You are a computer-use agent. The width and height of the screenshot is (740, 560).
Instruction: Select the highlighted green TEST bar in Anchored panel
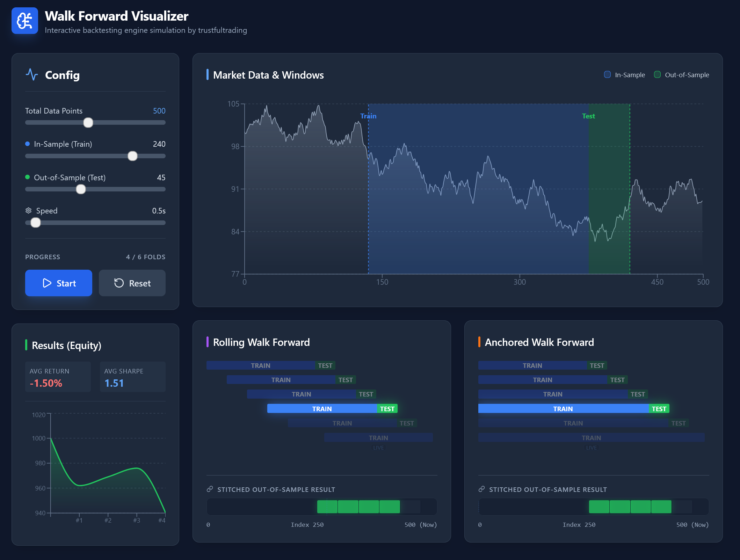[659, 408]
